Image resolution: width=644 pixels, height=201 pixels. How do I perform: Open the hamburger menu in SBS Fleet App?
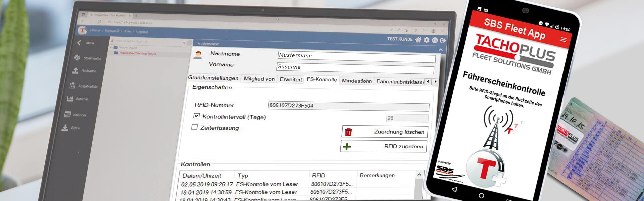[563, 40]
